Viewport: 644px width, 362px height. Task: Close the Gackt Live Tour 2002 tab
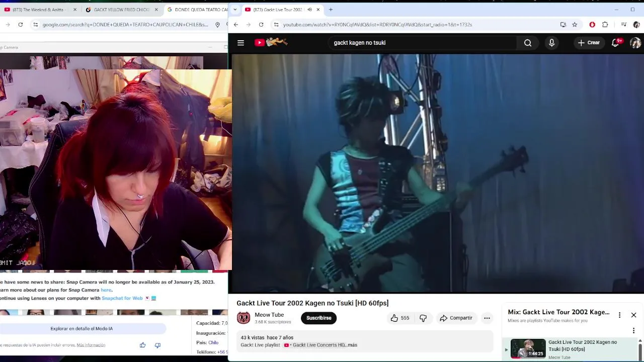[x=318, y=10]
